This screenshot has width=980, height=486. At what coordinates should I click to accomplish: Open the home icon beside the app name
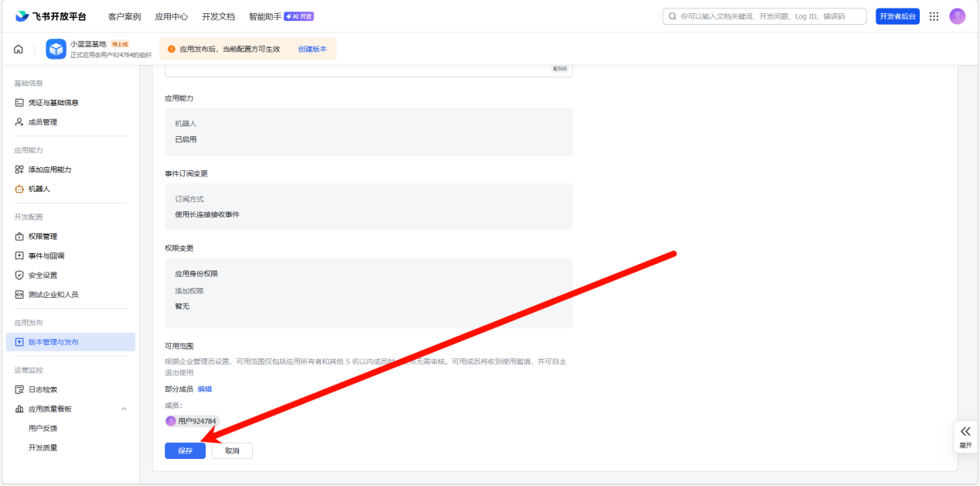18,48
